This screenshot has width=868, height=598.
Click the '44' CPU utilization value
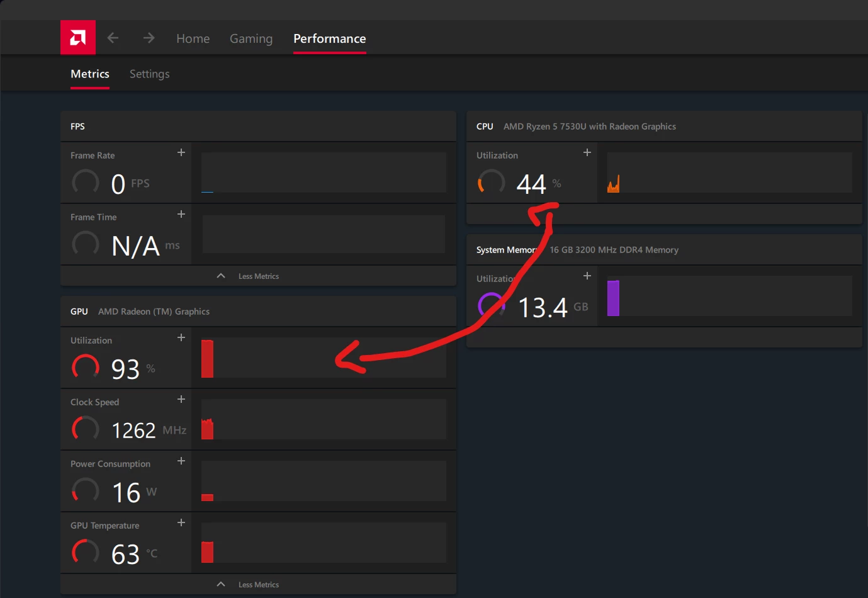point(531,184)
